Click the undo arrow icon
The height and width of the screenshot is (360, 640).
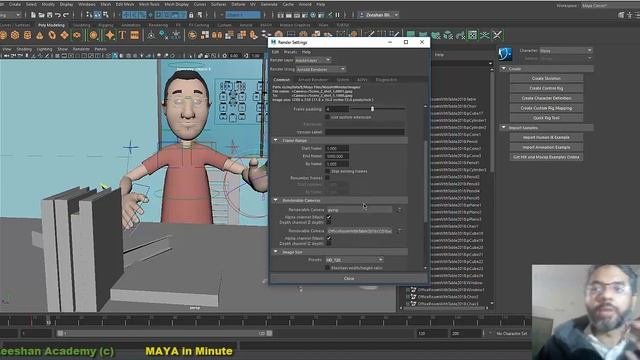[x=58, y=15]
